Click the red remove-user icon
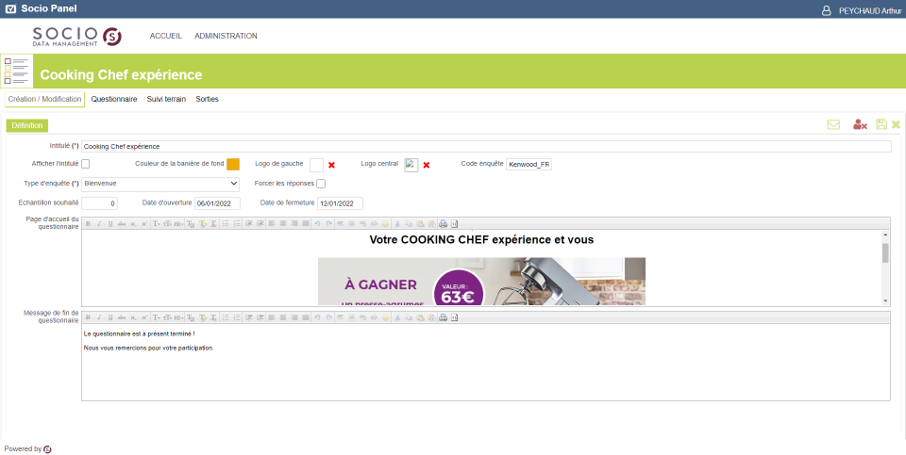This screenshot has width=906, height=455. click(860, 124)
